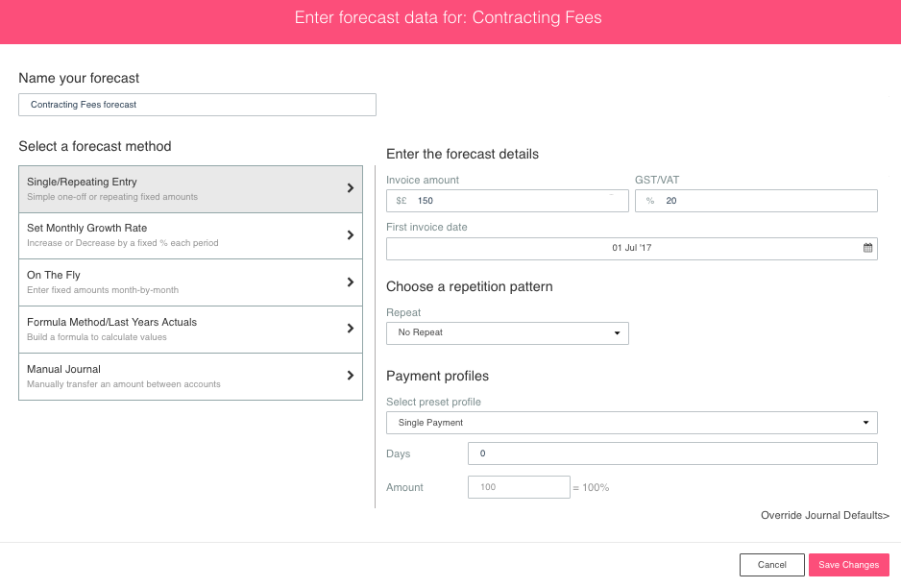The image size is (901, 588).
Task: Click the Days input field
Action: 672,453
